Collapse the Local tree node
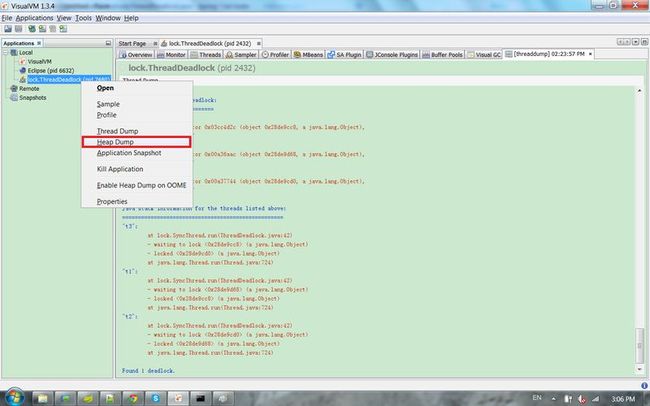 point(6,53)
